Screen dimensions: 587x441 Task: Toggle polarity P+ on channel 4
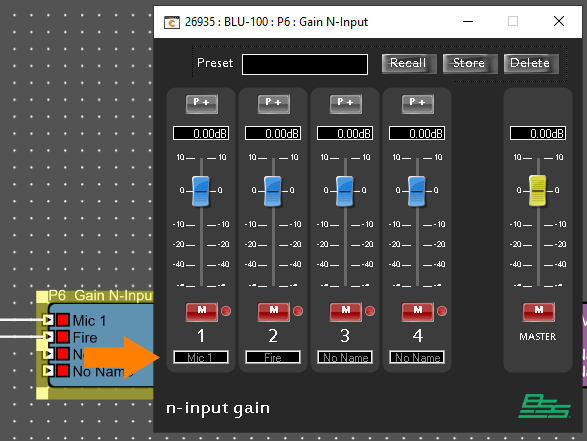(x=417, y=104)
